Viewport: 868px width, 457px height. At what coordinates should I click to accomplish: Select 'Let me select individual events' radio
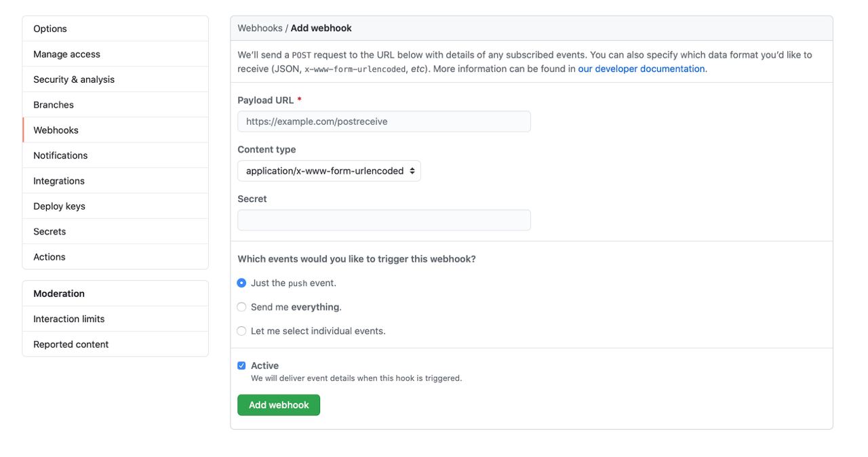point(241,331)
